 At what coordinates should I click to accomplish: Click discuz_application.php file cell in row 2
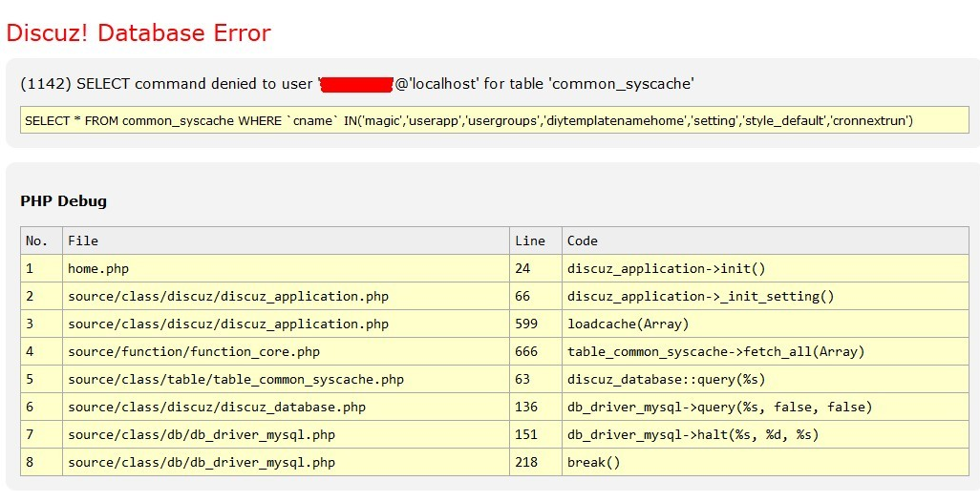(286, 296)
